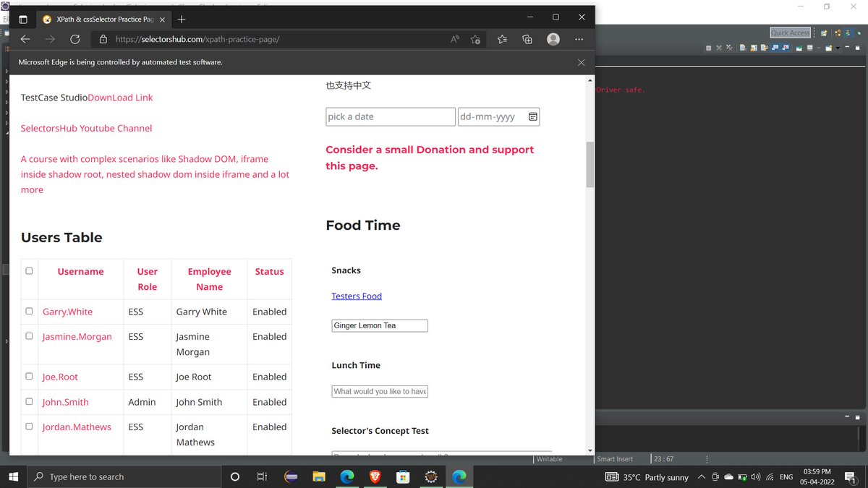Open Read aloud in address bar

[455, 39]
